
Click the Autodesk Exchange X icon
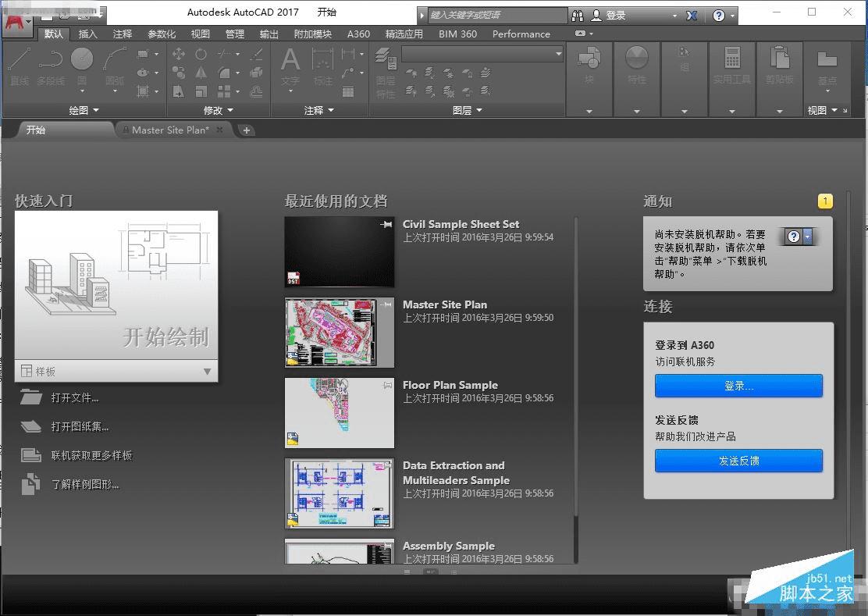pyautogui.click(x=692, y=16)
